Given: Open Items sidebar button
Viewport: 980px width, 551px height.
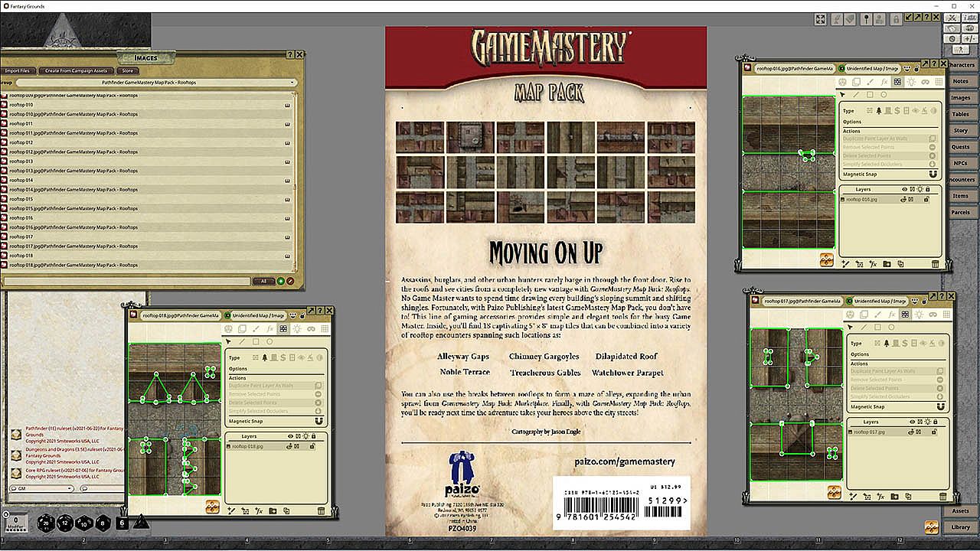Looking at the screenshot, I should click(961, 196).
